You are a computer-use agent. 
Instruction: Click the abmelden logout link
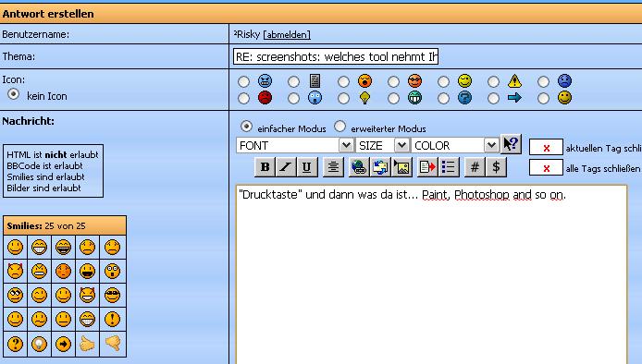click(x=287, y=35)
